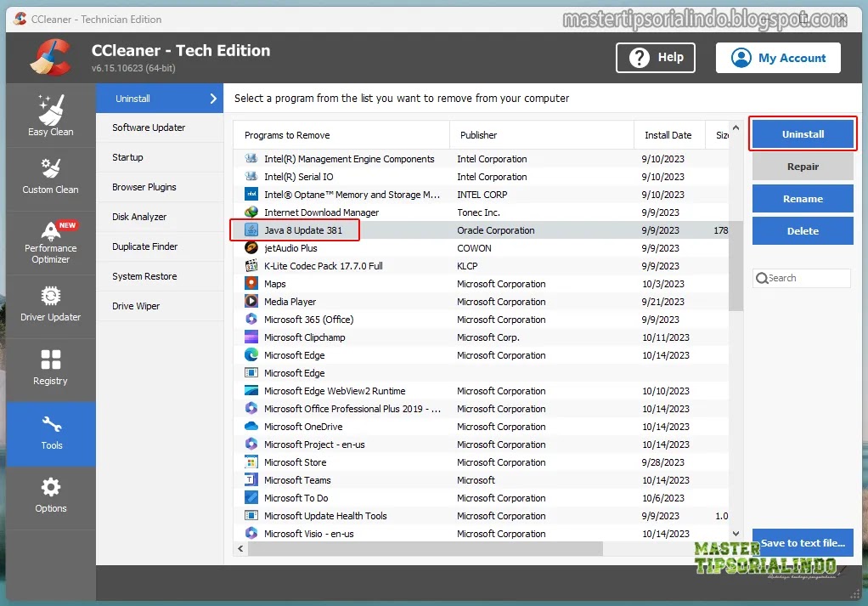
Task: Select Microsoft Update Health Tools row
Action: (x=481, y=516)
